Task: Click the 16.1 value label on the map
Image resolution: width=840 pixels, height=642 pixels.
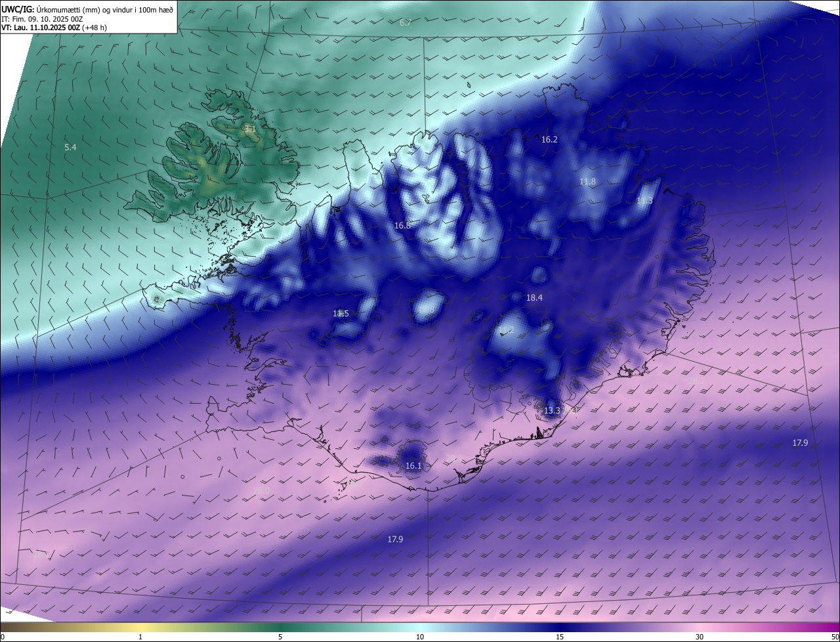Action: 413,466
